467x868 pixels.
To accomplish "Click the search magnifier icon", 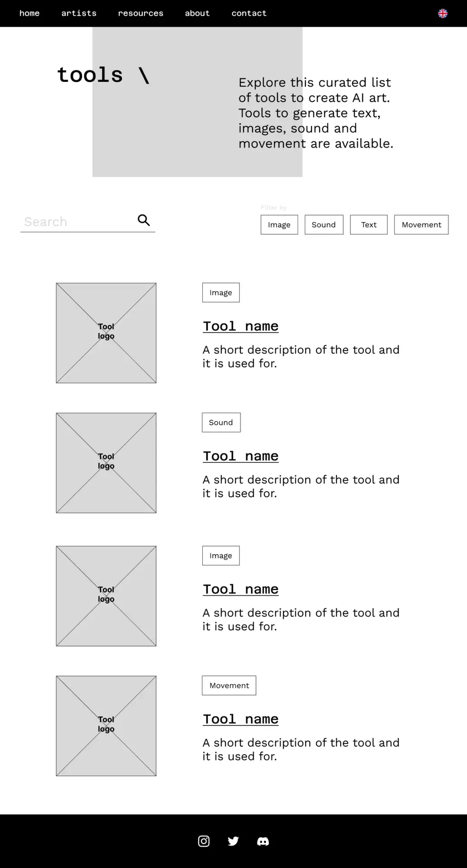I will (x=144, y=220).
